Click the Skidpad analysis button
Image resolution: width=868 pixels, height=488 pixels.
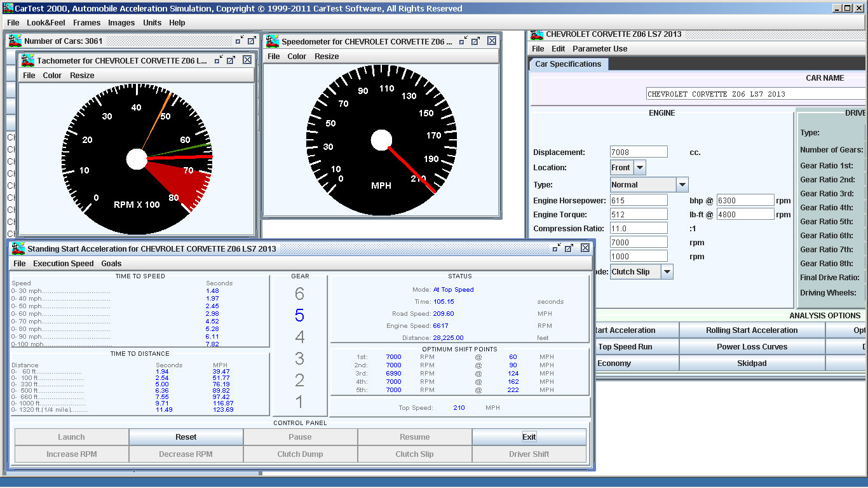tap(752, 363)
